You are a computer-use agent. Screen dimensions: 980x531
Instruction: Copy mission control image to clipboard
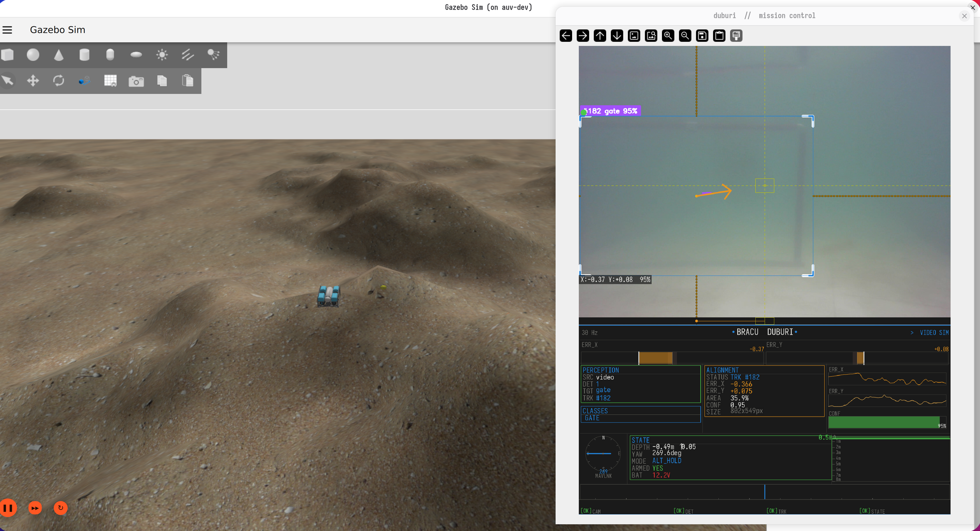(720, 36)
